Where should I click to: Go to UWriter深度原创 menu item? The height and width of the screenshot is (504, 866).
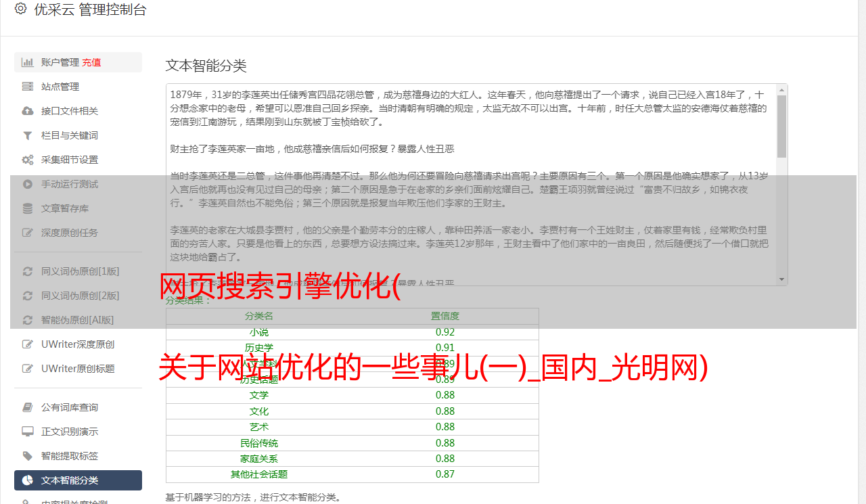pyautogui.click(x=78, y=344)
